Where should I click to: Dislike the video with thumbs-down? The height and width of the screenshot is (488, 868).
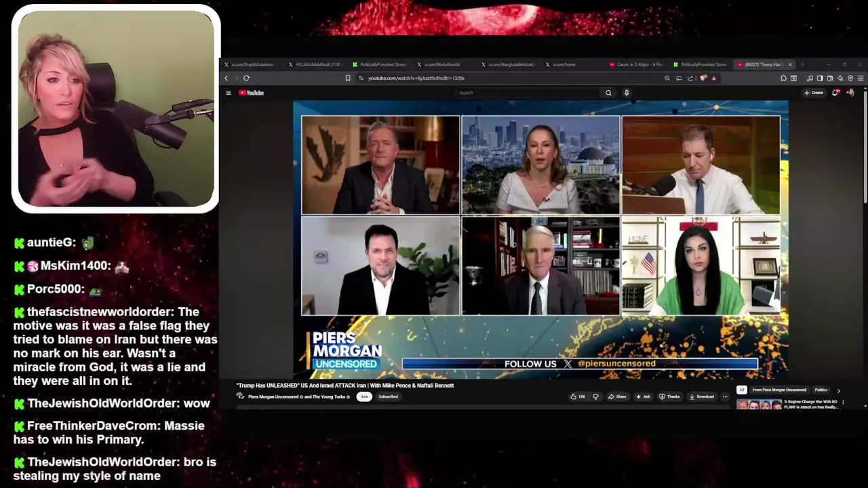click(596, 396)
